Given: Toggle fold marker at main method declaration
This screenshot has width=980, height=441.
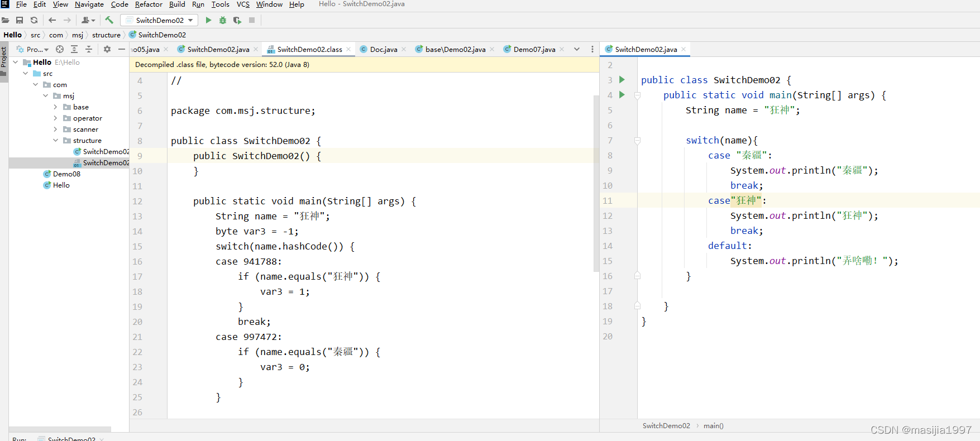Looking at the screenshot, I should click(x=637, y=95).
